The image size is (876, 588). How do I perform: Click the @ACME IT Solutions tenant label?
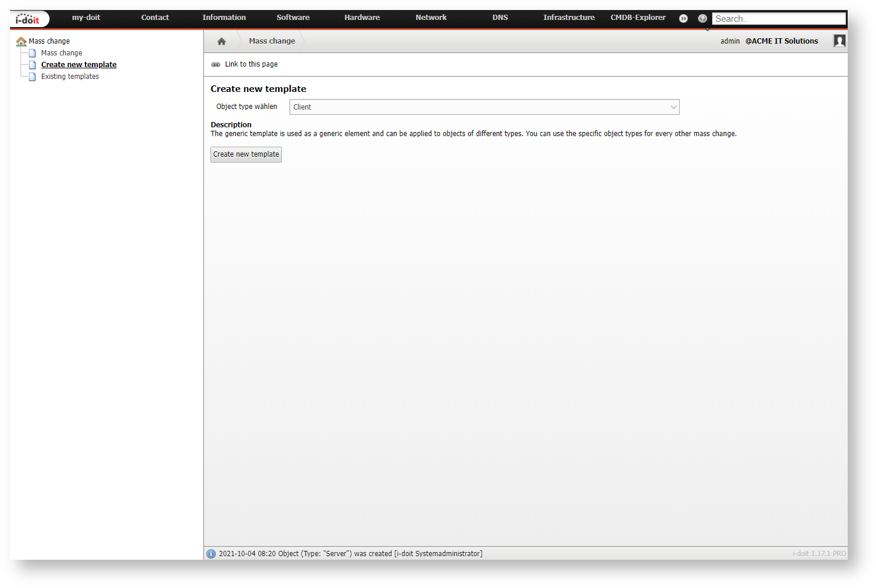click(782, 41)
